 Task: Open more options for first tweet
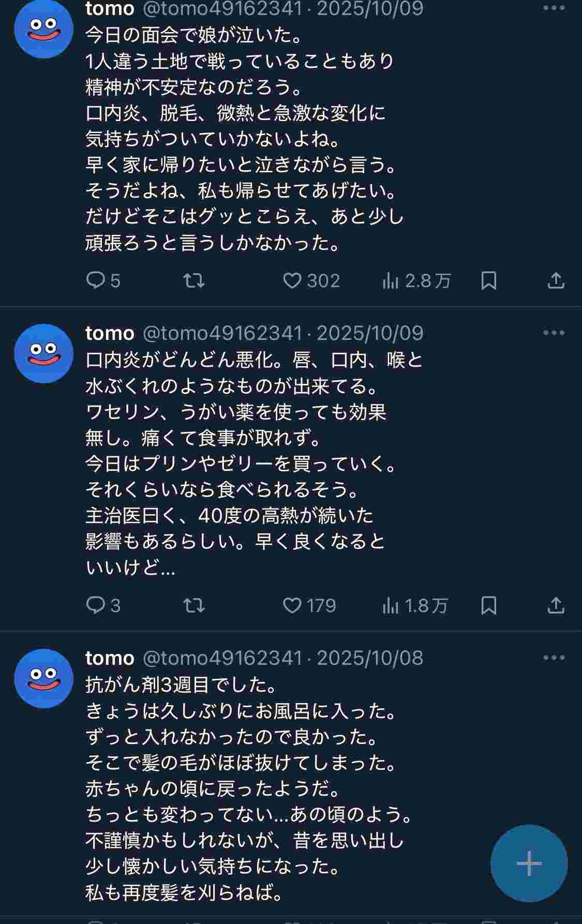[x=554, y=9]
